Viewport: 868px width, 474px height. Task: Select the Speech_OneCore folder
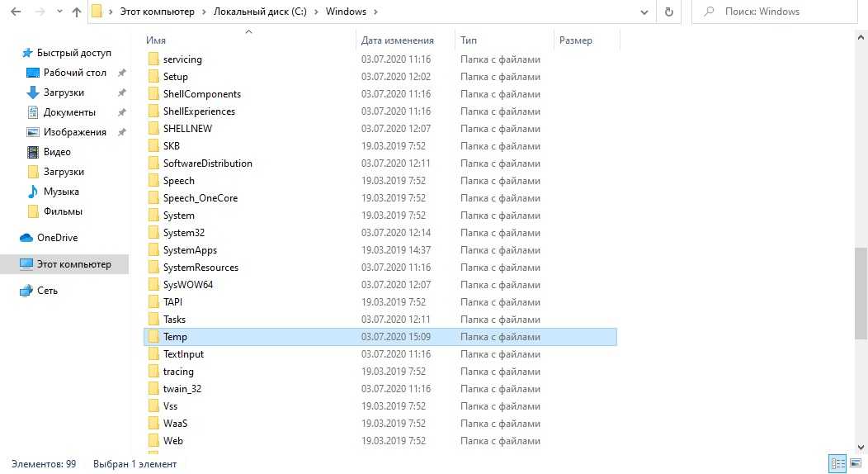click(200, 198)
